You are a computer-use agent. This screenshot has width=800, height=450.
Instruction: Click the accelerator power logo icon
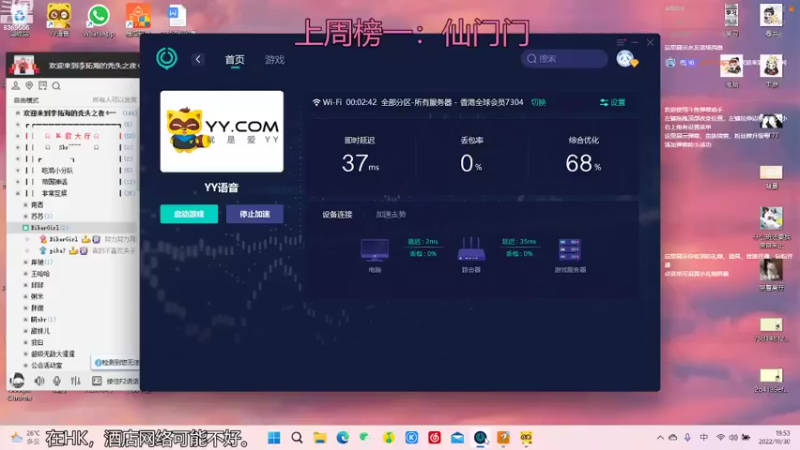coord(166,59)
